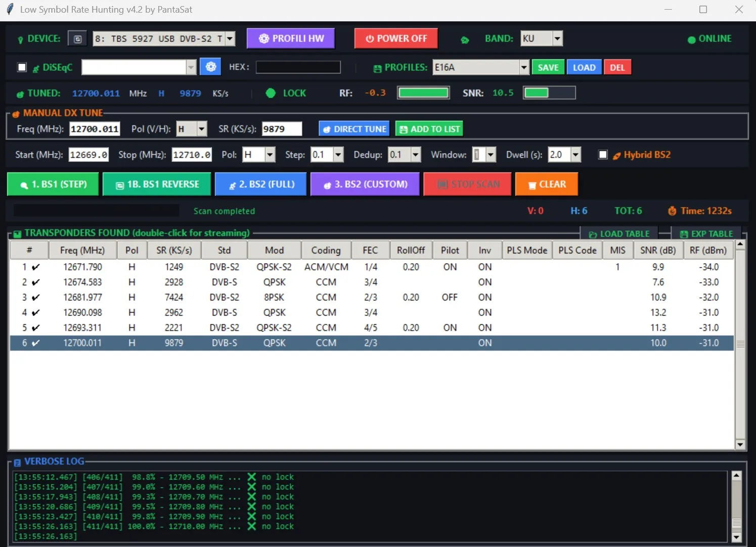Viewport: 756px width, 547px height.
Task: Click the EXP TABLE button
Action: coord(706,234)
